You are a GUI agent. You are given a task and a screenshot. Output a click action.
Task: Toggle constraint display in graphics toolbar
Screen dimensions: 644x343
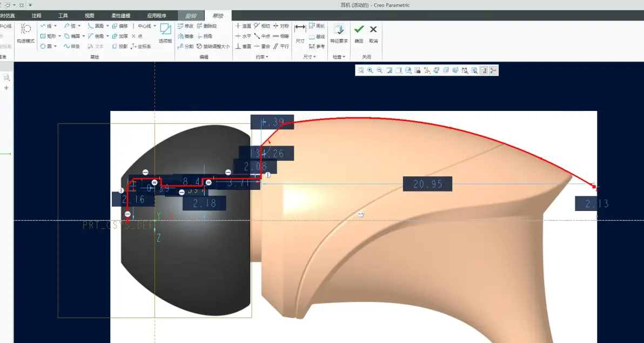click(474, 70)
